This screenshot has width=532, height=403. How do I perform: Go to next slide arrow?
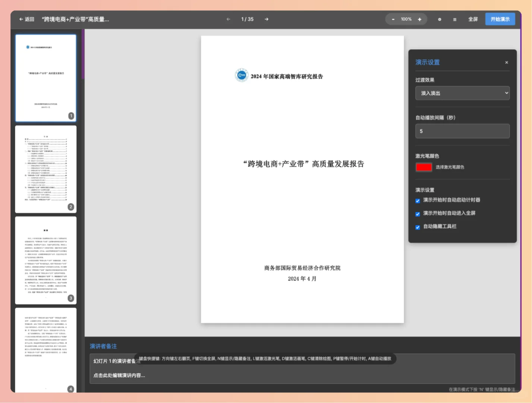(267, 19)
